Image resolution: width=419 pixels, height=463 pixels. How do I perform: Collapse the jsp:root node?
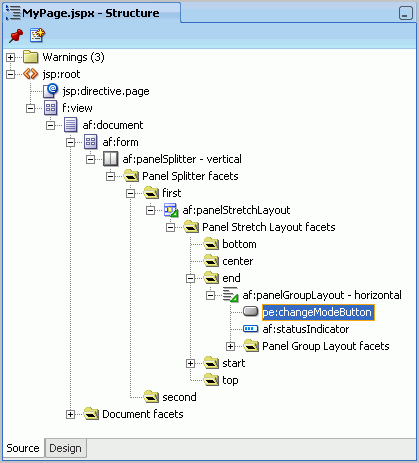tap(10, 74)
